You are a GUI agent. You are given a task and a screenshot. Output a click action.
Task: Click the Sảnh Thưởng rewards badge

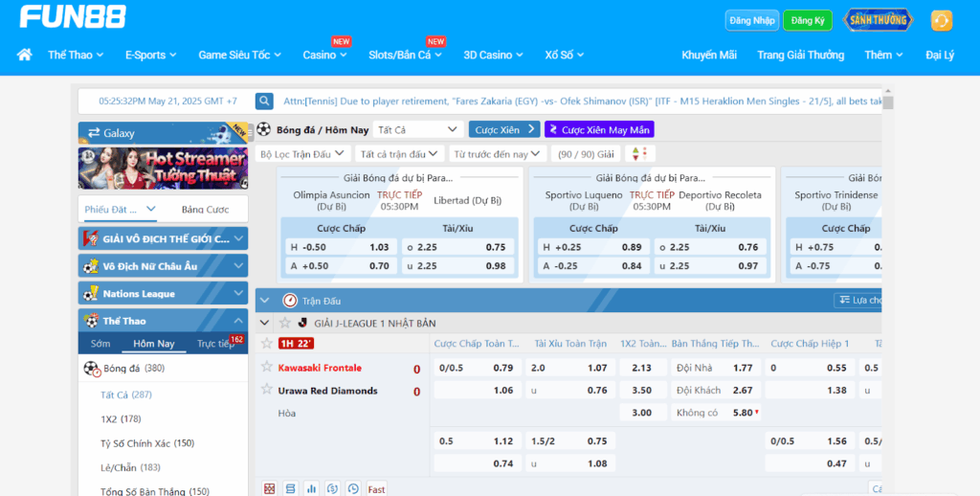pos(878,20)
